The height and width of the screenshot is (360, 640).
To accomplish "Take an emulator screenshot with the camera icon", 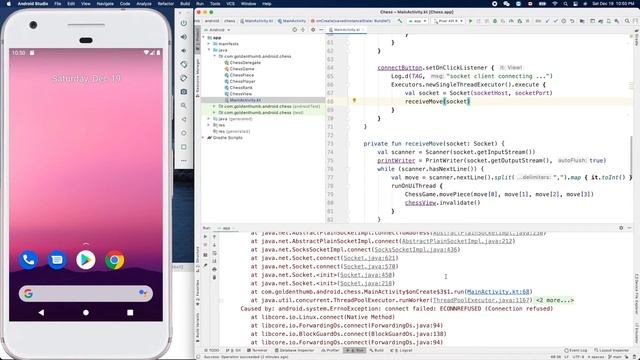I will [x=184, y=92].
